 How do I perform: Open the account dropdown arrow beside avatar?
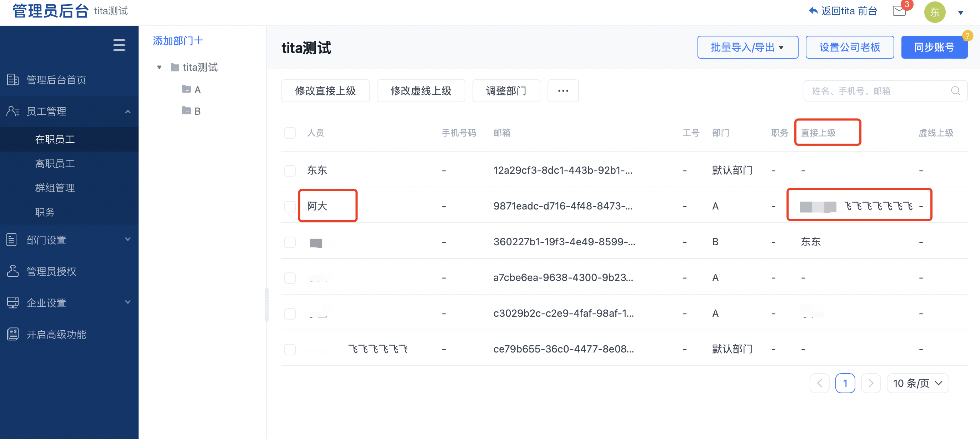(960, 13)
